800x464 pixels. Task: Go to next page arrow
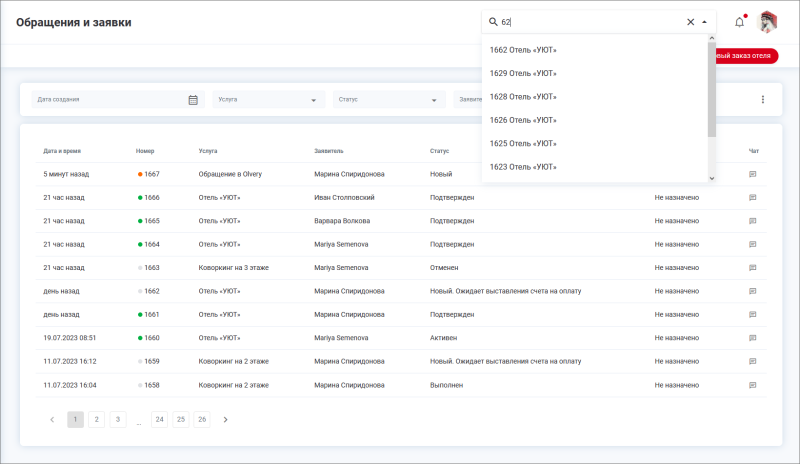tap(226, 420)
